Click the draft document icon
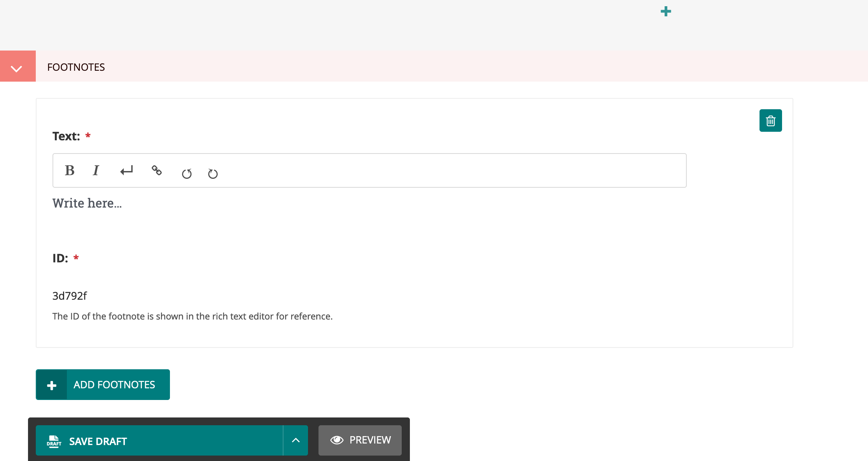 coord(54,441)
